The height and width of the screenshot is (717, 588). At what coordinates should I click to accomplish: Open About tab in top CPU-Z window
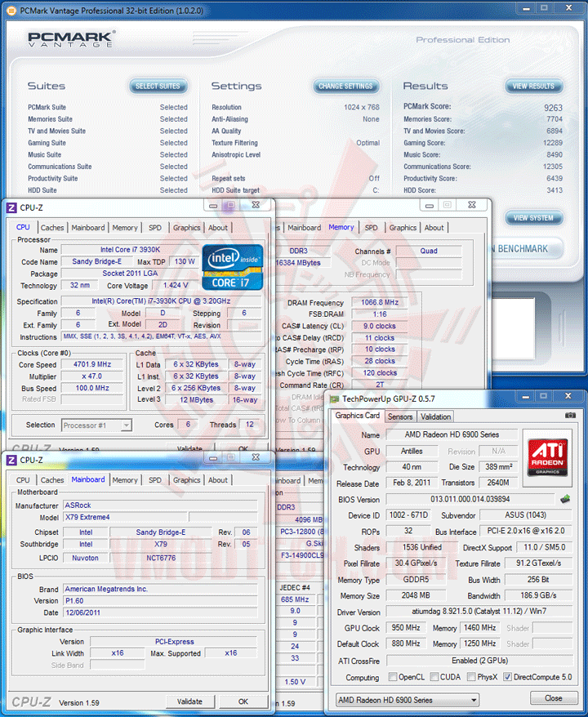(218, 227)
